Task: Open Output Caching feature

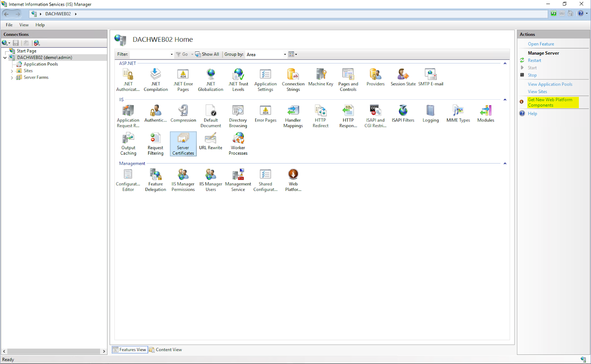Action: tap(128, 144)
